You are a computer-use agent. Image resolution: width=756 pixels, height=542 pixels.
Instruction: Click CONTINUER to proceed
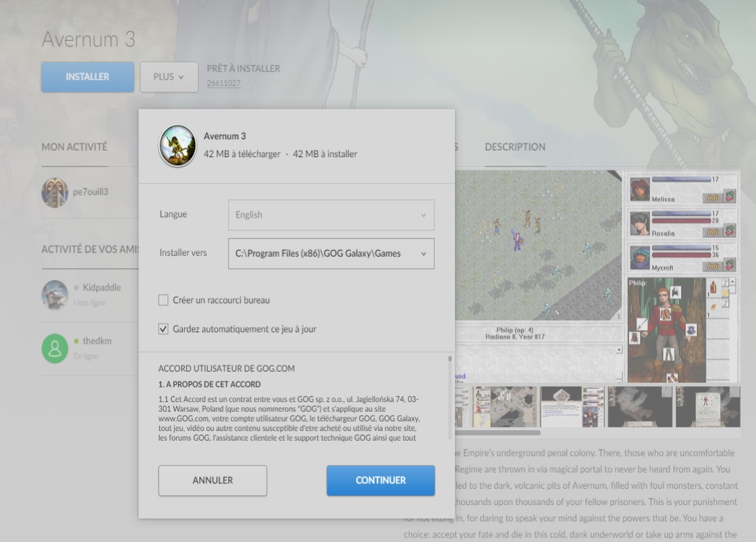click(381, 480)
